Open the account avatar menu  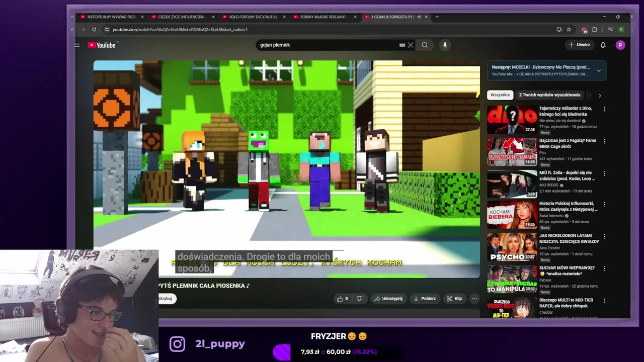[x=620, y=45]
